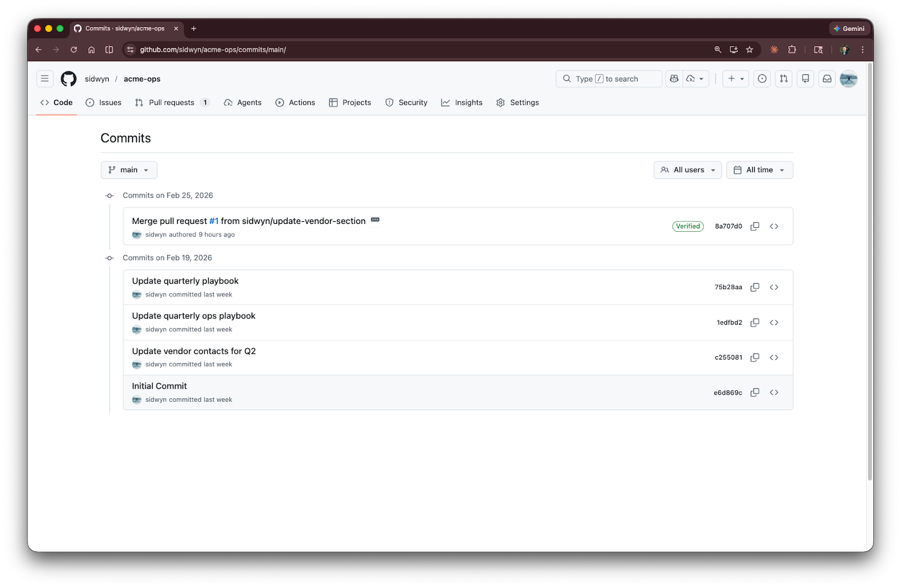Screen dimensions: 901x588
Task: Browse repository at commit 1edfbd2
Action: [774, 322]
